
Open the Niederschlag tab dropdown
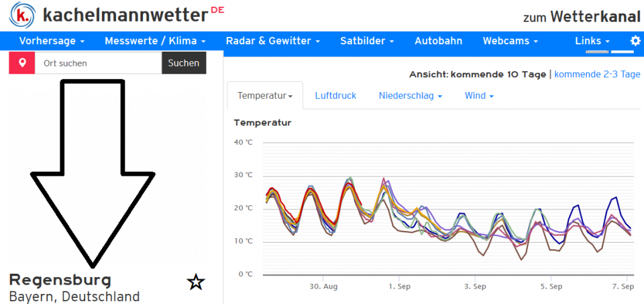410,96
